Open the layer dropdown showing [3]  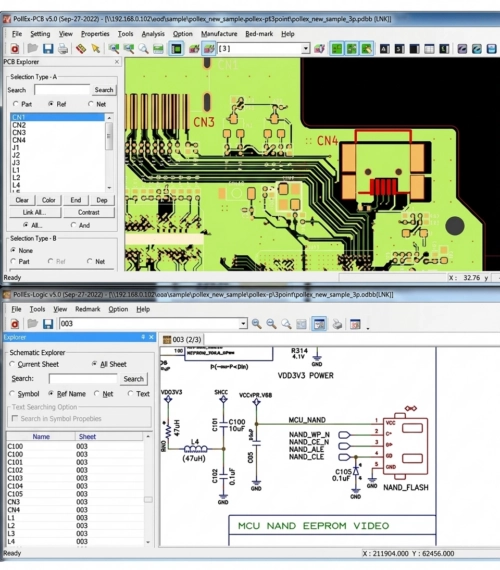(x=306, y=48)
